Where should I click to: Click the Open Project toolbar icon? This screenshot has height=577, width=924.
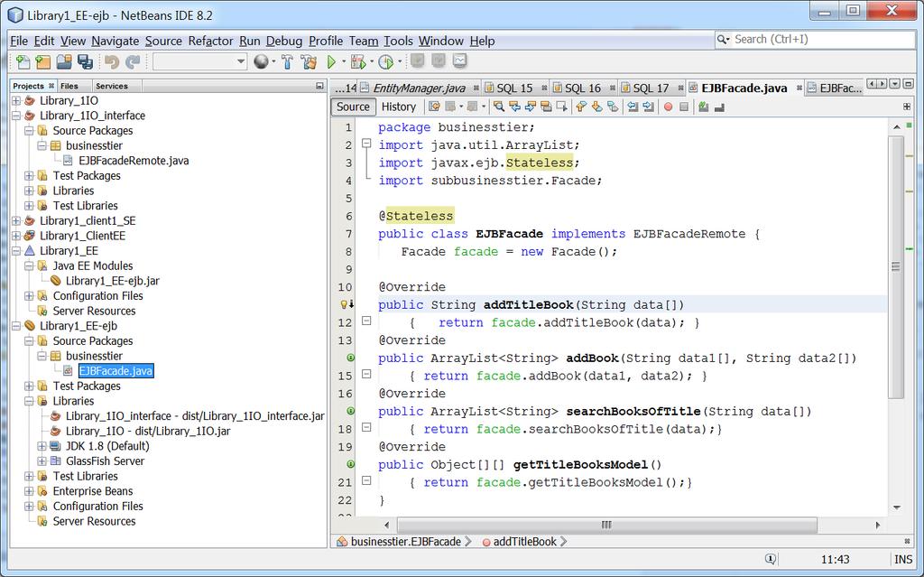[64, 61]
